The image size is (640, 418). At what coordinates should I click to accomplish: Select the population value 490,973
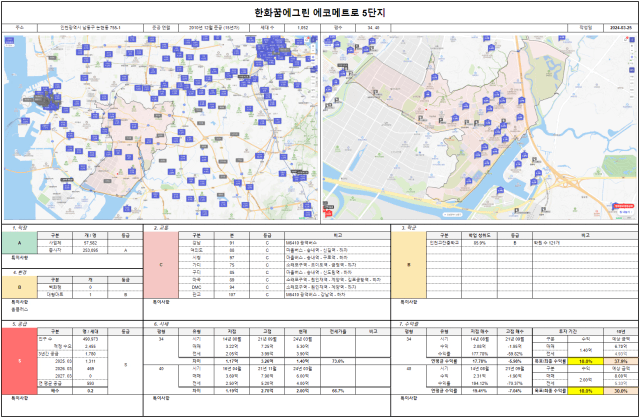(x=90, y=339)
